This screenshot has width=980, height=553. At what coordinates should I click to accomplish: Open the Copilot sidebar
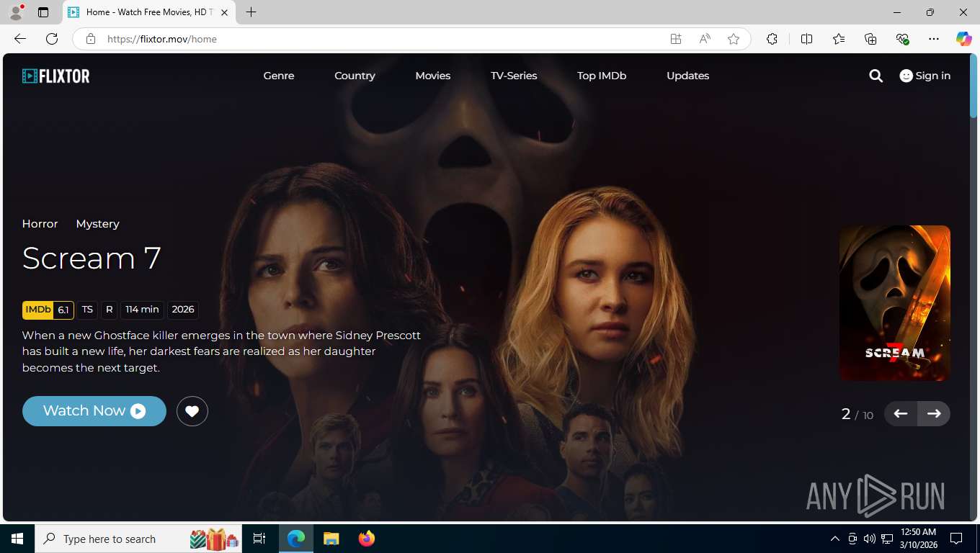pos(964,39)
